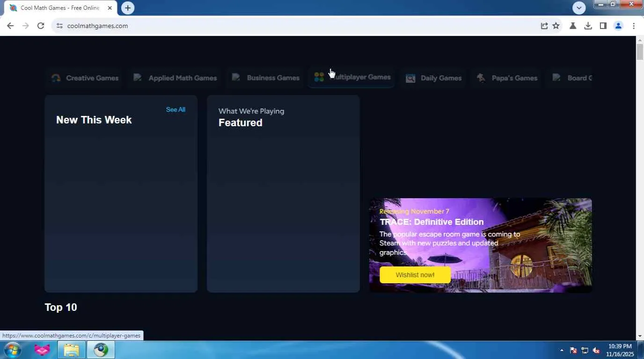
Task: Click the taskbar clock showing 10:39 PM
Action: click(620, 350)
